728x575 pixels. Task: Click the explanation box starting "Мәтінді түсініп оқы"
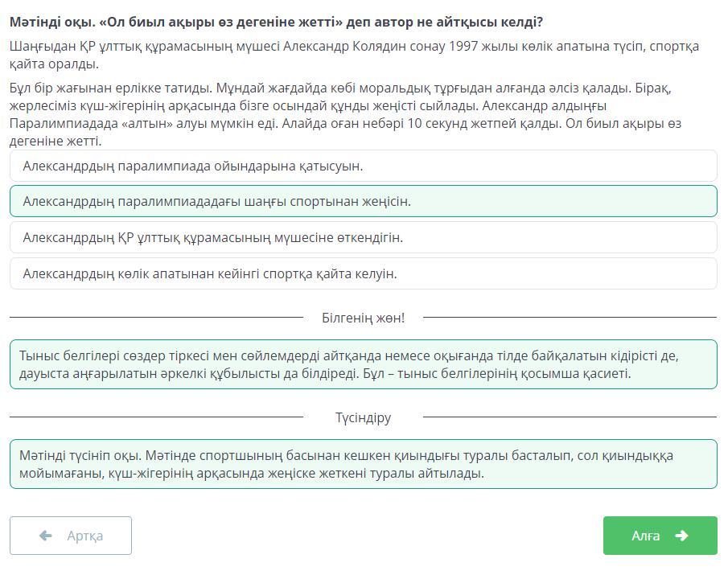click(x=363, y=464)
